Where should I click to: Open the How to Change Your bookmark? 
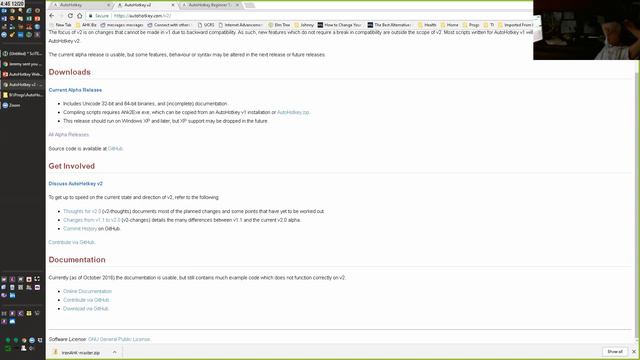tap(340, 25)
